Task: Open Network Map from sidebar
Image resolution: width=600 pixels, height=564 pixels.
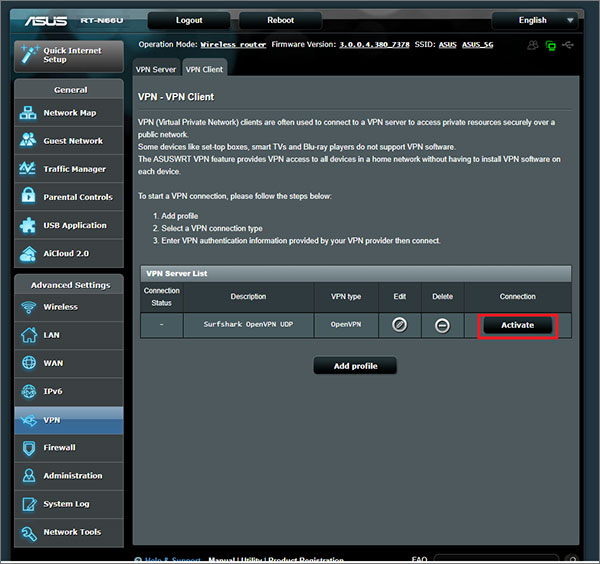Action: click(68, 113)
